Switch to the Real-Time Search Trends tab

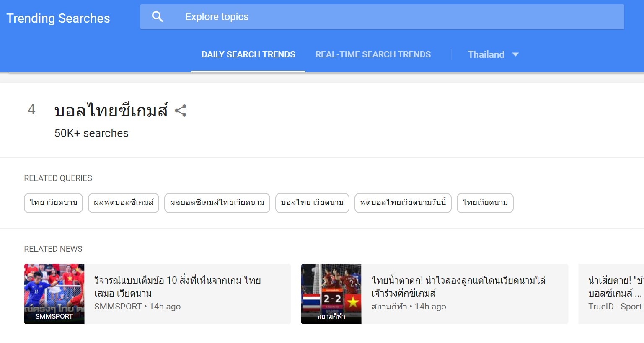tap(373, 54)
